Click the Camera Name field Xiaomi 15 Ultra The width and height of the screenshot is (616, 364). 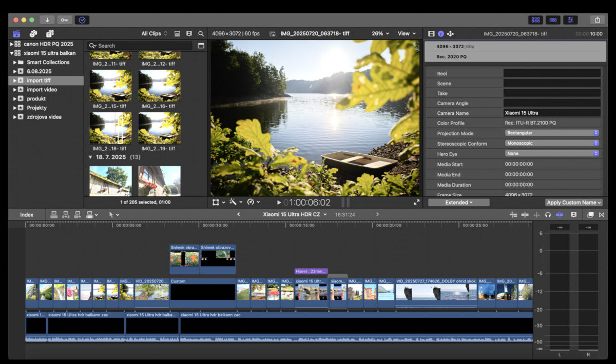coord(552,113)
